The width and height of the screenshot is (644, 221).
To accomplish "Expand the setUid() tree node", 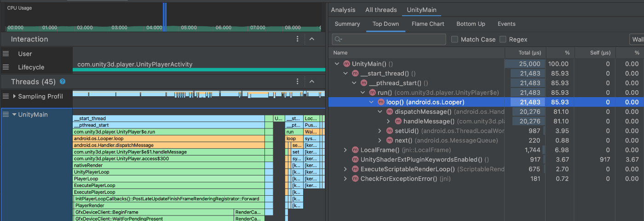I will (380, 131).
